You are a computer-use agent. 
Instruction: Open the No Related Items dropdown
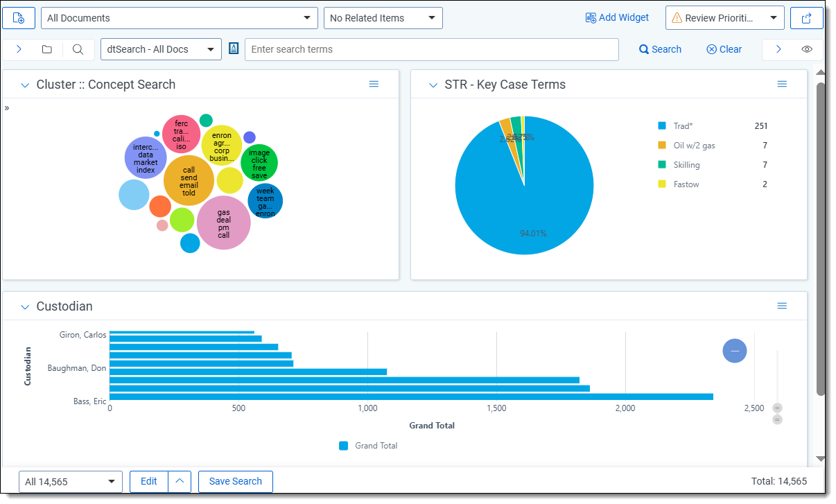tap(383, 18)
